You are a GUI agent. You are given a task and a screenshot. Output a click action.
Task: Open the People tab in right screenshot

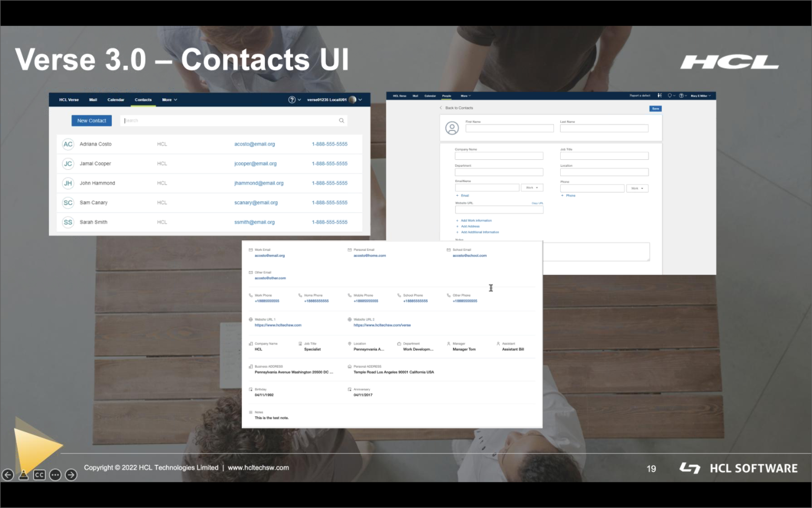(x=447, y=96)
